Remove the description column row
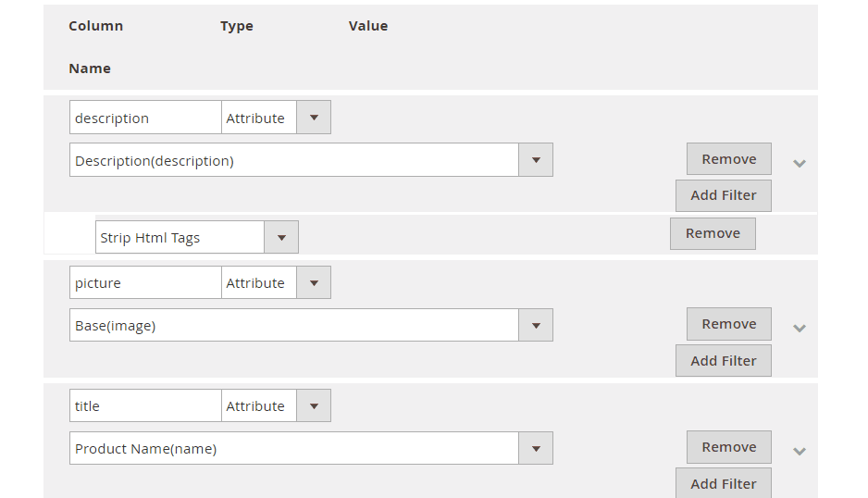 pos(729,159)
